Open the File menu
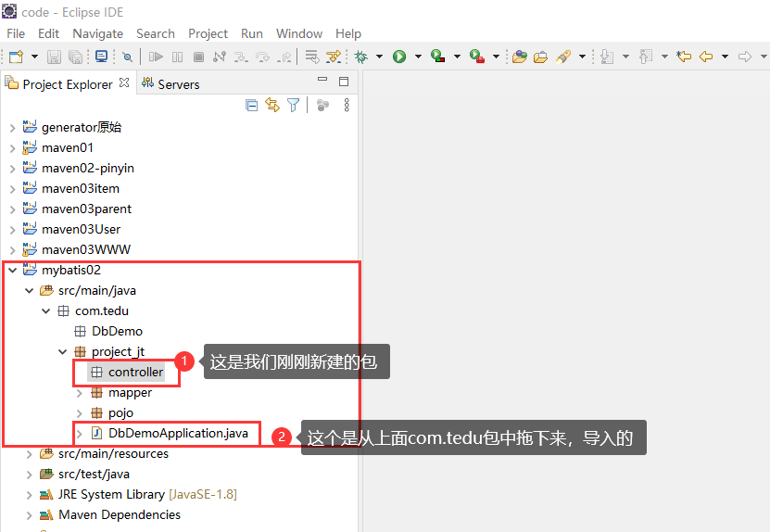This screenshot has width=770, height=532. pos(16,33)
